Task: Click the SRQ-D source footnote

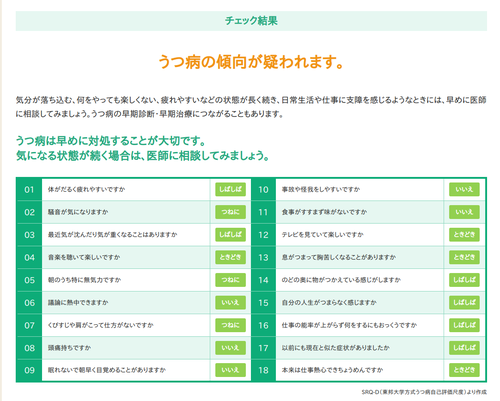Action: pyautogui.click(x=424, y=392)
